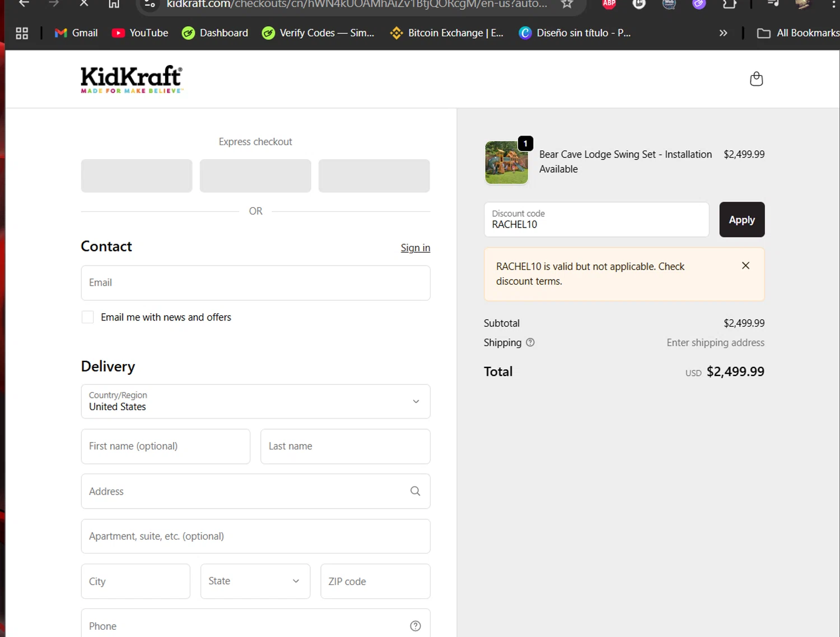Screen dimensions: 840x637
Task: Open the Dashboard bookmark
Action: [x=215, y=33]
